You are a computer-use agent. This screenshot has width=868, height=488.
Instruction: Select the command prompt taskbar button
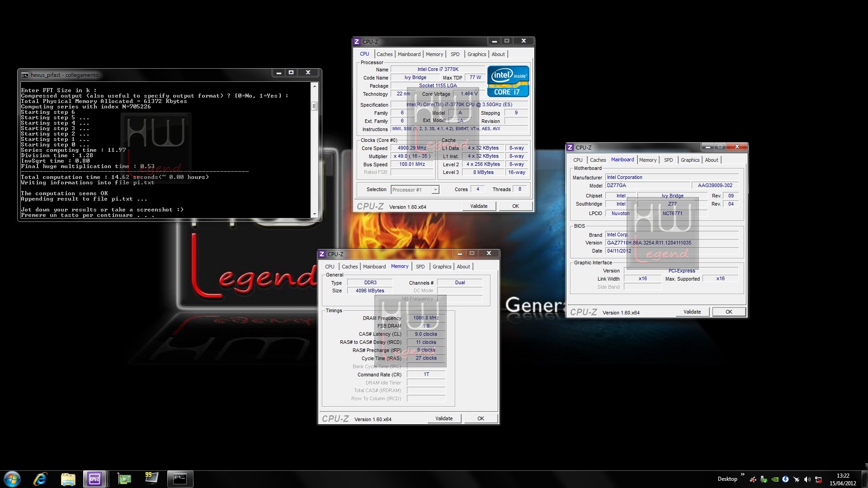[x=180, y=479]
